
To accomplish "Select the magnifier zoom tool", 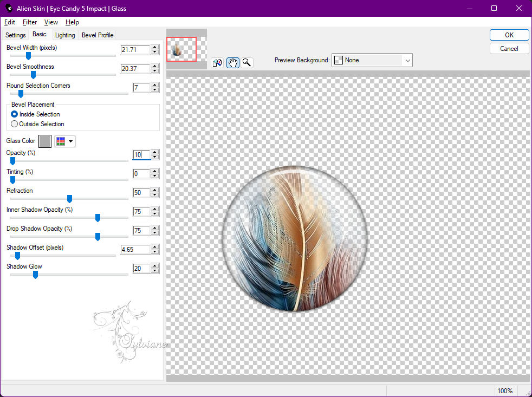I will [246, 63].
